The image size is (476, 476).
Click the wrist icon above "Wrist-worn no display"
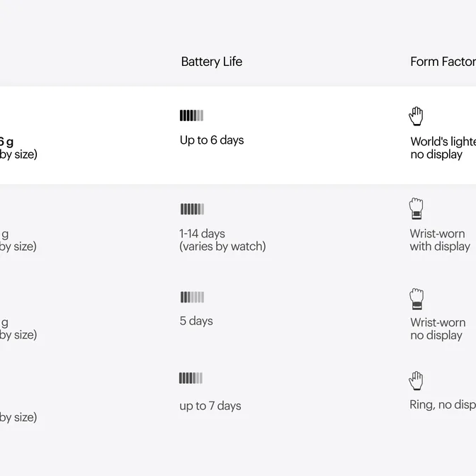coord(416,298)
